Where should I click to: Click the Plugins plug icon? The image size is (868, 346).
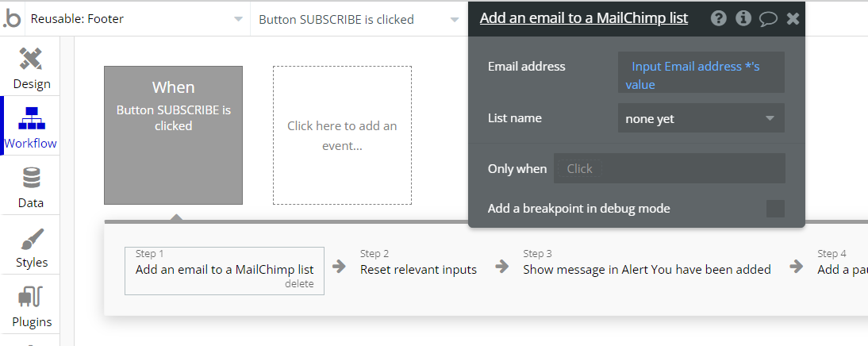click(31, 297)
